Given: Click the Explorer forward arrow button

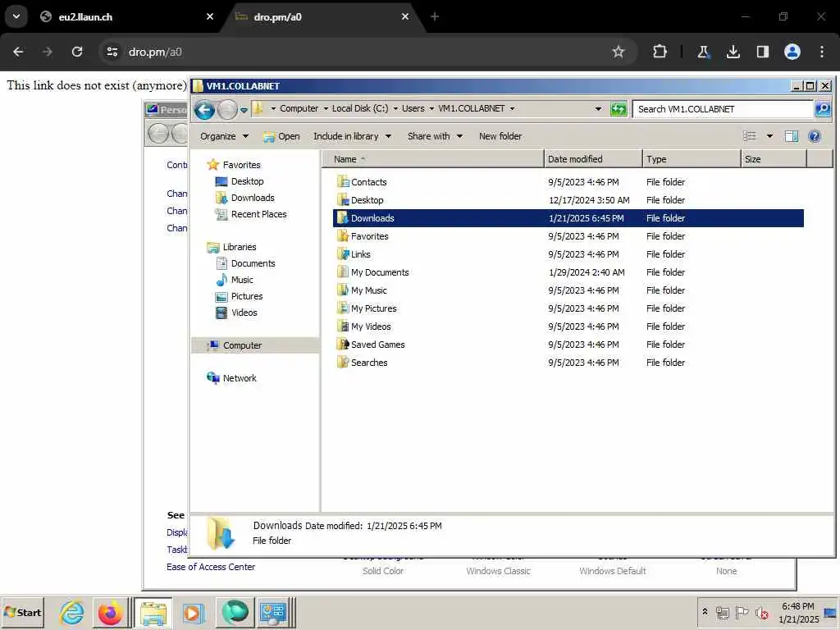Looking at the screenshot, I should point(227,110).
